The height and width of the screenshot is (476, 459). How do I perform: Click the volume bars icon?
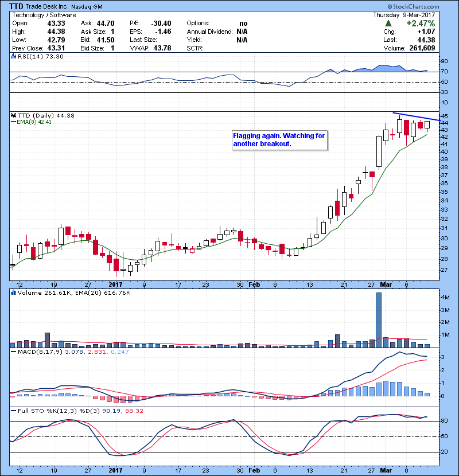click(x=13, y=292)
